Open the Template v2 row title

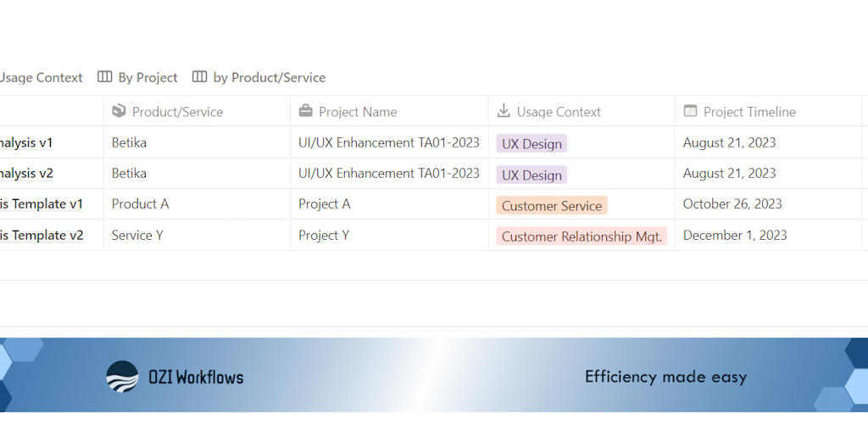click(x=42, y=236)
